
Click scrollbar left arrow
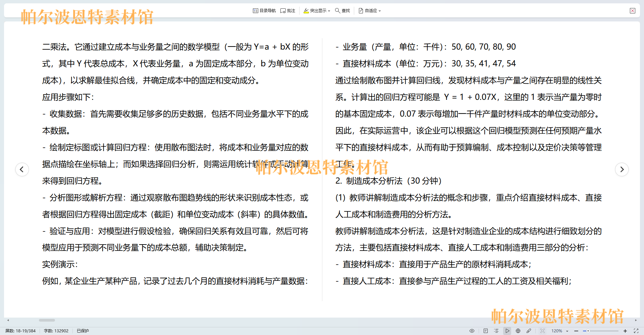coord(8,320)
